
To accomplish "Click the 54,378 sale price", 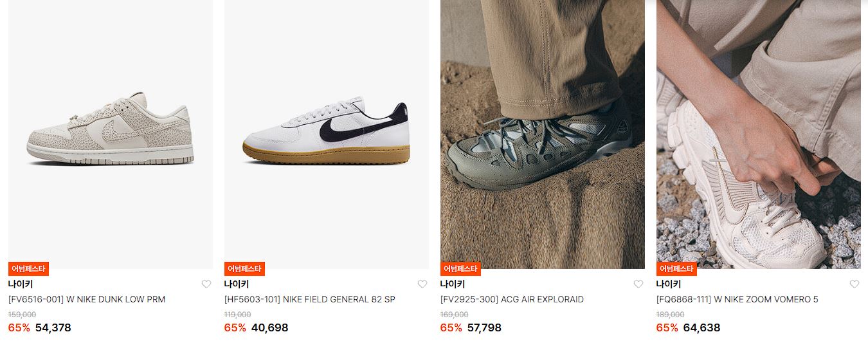I will click(x=53, y=328).
